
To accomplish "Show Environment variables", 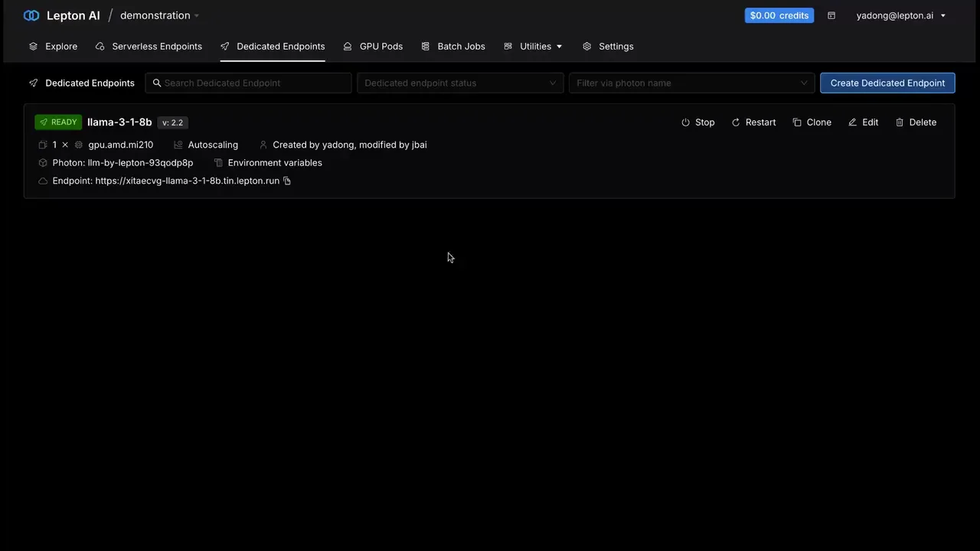I will 275,163.
